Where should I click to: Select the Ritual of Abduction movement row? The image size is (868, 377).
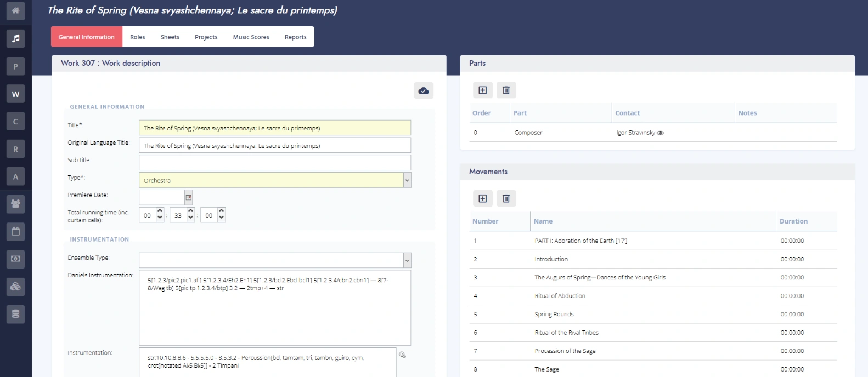[560, 296]
